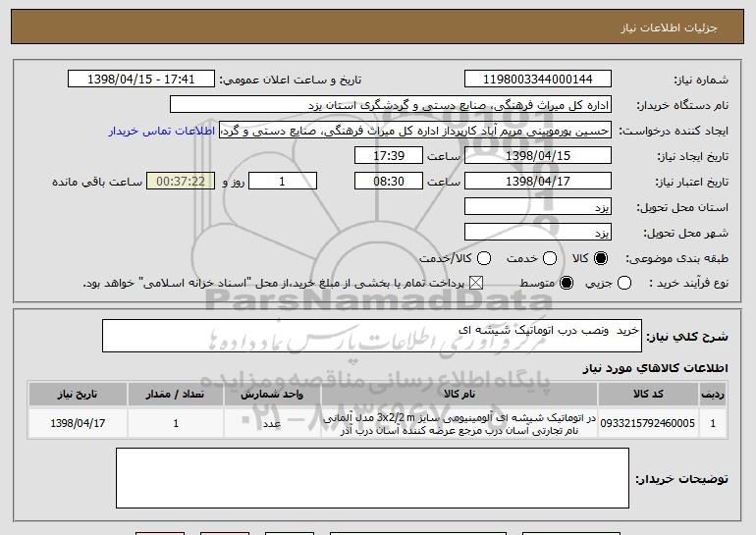Click product code 093321579246​0005 cell
Image resolution: width=756 pixels, height=535 pixels.
[648, 423]
